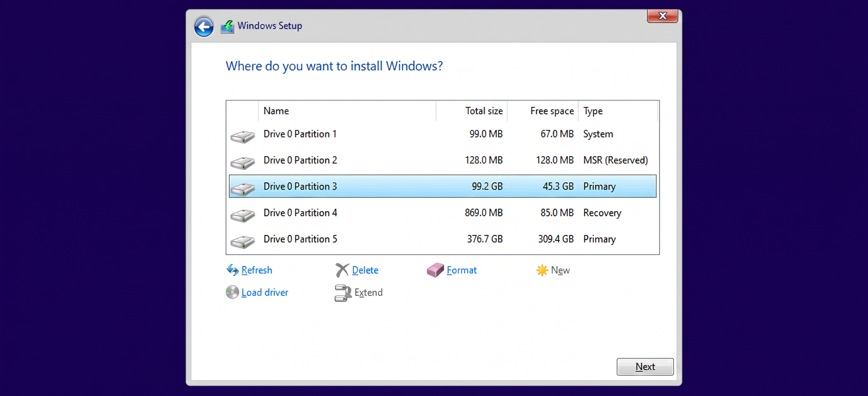Click drive icon for Partition 3

pos(242,189)
